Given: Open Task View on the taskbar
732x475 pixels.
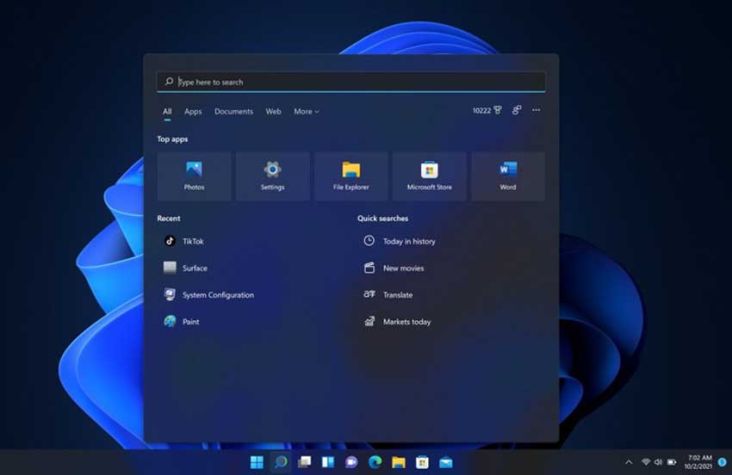Looking at the screenshot, I should point(304,462).
